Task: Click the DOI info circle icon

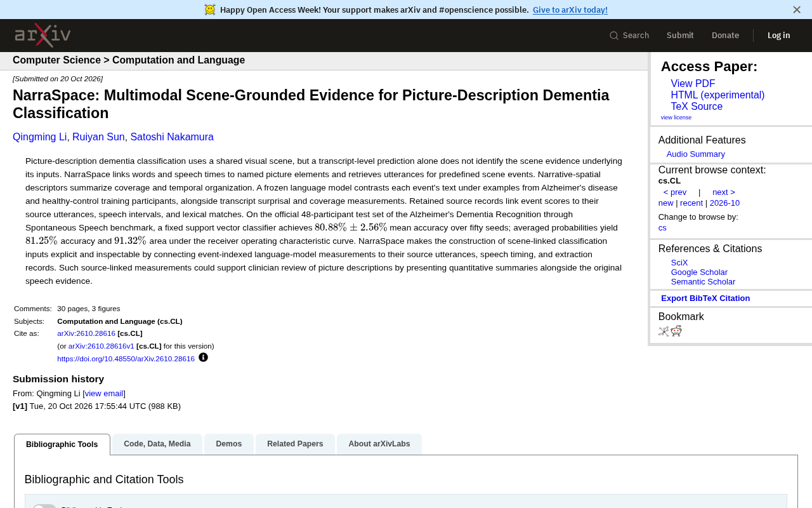Action: tap(203, 358)
